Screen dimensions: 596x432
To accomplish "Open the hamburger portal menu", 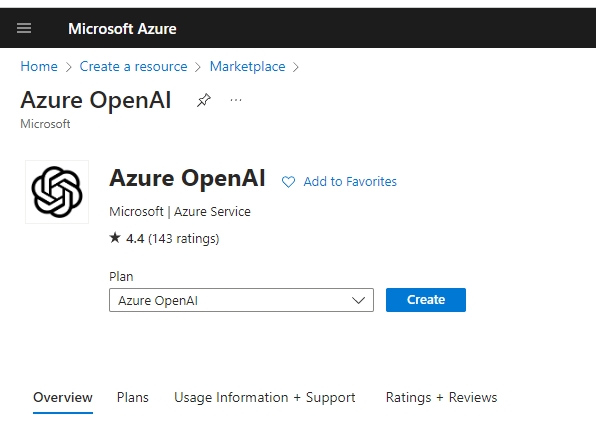I will tap(24, 28).
